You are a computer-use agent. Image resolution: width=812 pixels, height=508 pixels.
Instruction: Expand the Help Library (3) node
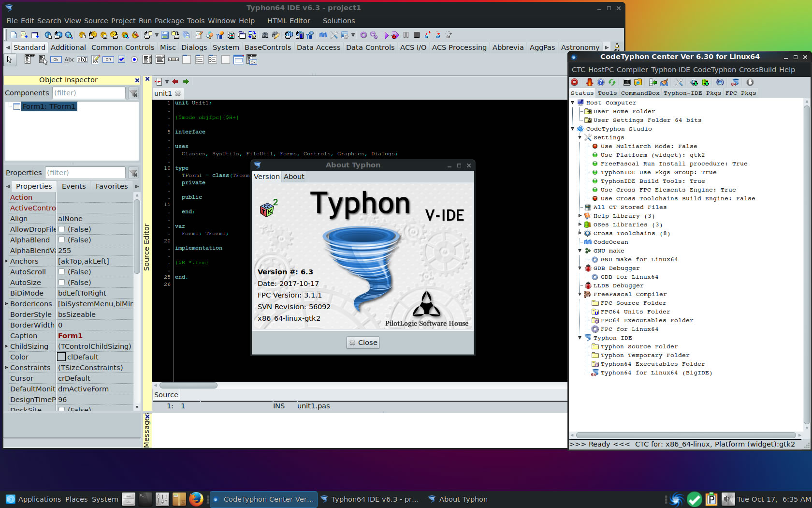tap(580, 216)
